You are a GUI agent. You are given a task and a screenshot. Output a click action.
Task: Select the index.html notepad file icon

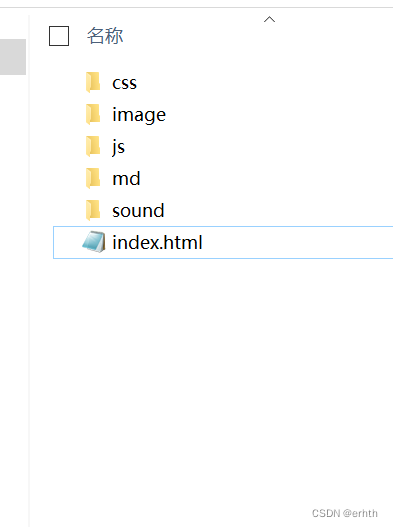click(94, 242)
